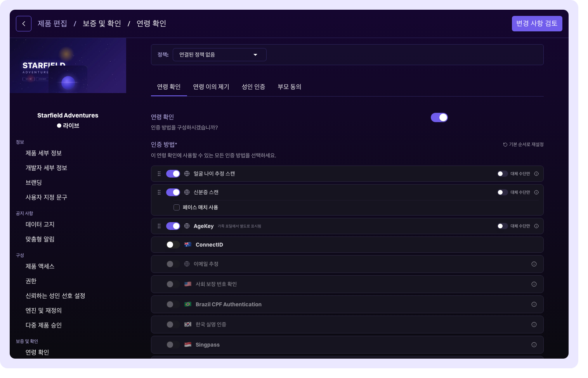Click the 변경 사항 검토 button

(x=537, y=24)
